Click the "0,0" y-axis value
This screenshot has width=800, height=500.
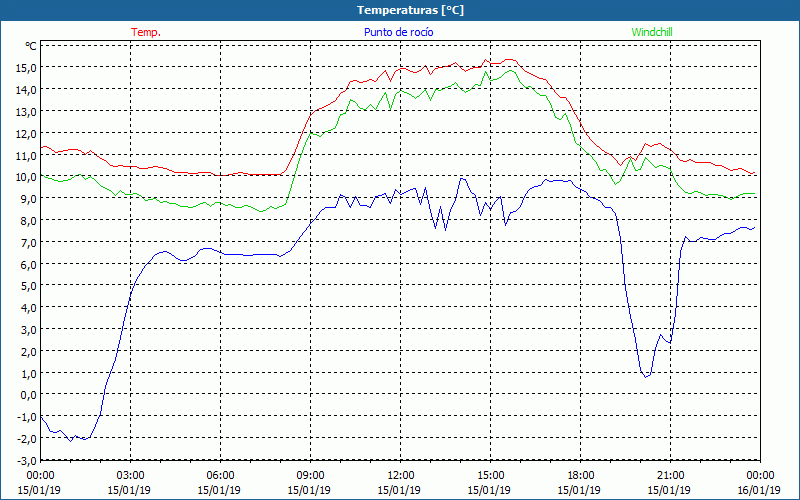(x=29, y=395)
